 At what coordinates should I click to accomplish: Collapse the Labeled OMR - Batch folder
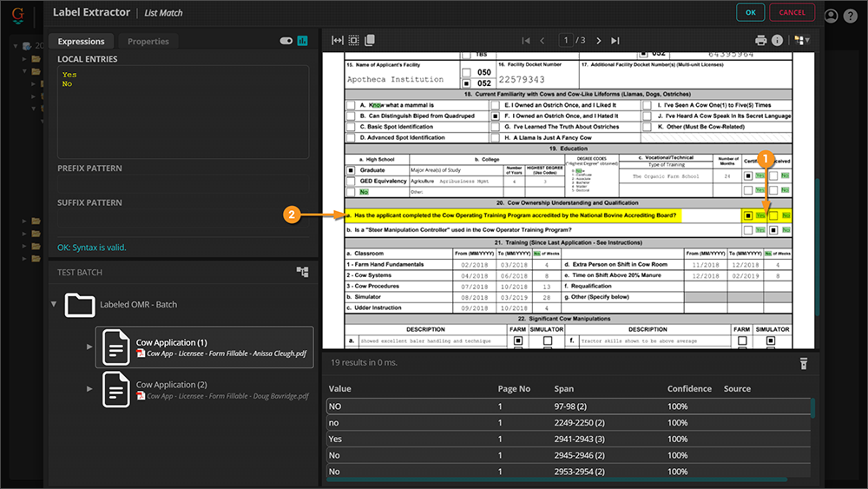(56, 304)
